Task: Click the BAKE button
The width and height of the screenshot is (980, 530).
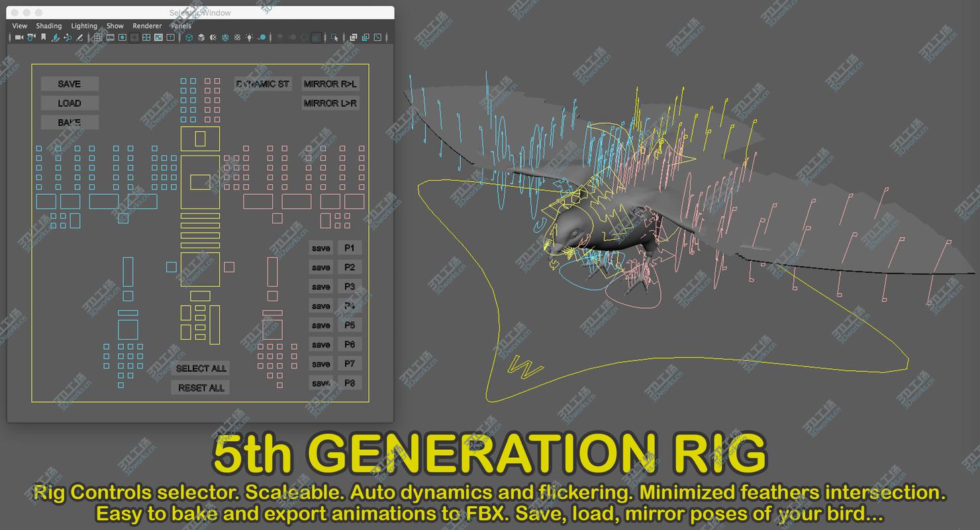Action: (70, 122)
